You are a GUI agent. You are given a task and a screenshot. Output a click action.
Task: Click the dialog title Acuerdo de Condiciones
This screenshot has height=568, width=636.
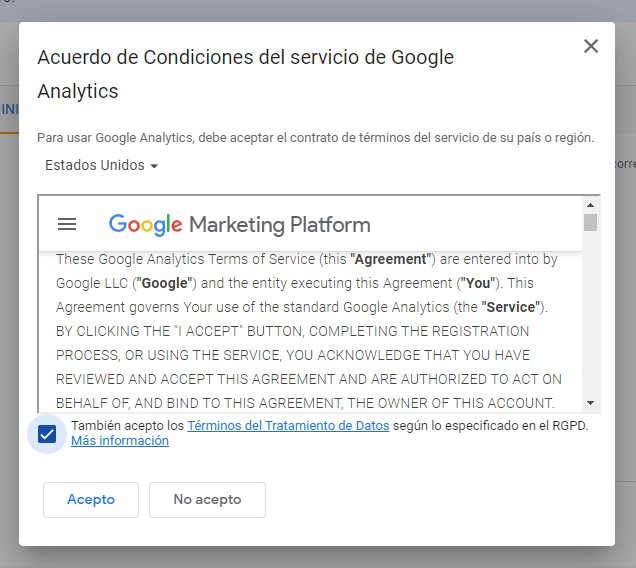coord(245,74)
